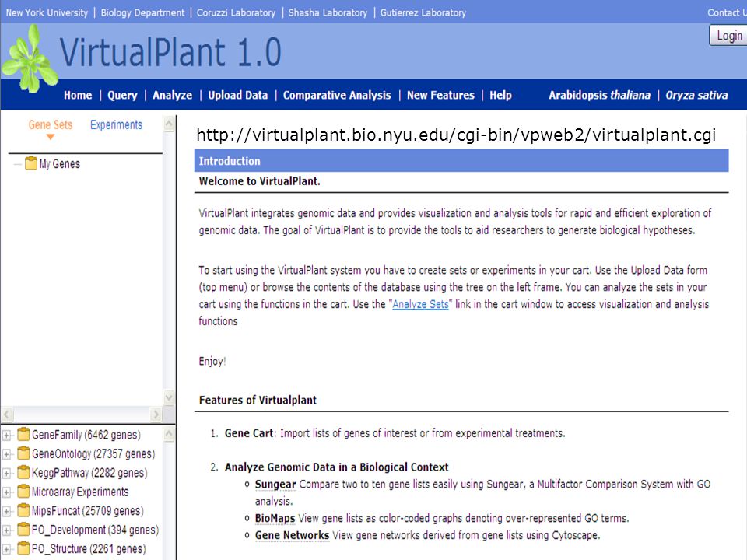Click the PO_Development folder icon
This screenshot has height=560, width=747.
tap(23, 530)
